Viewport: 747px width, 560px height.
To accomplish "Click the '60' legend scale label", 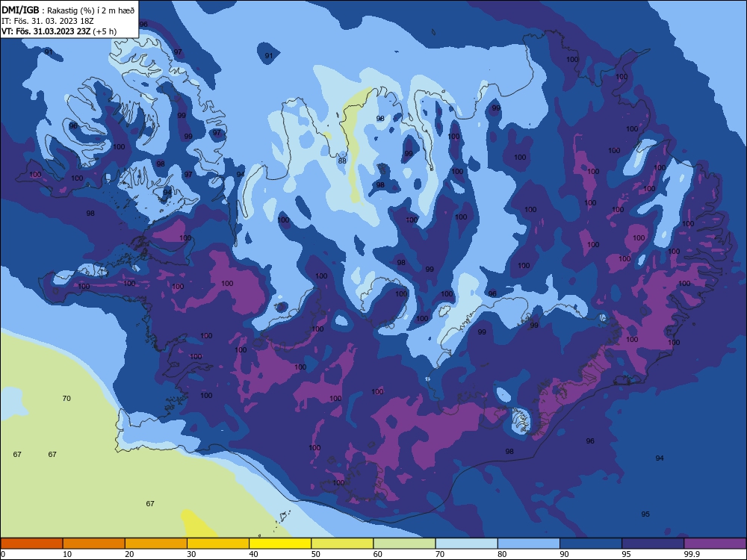I will click(378, 554).
